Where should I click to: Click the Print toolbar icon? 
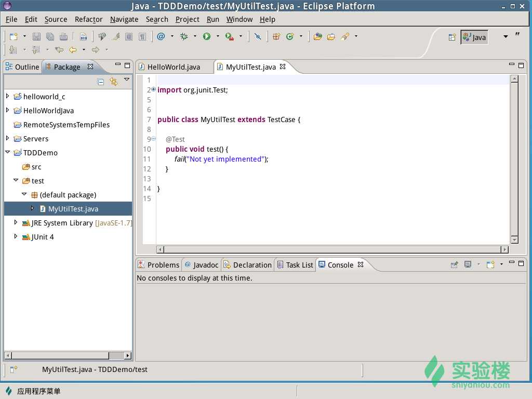63,36
